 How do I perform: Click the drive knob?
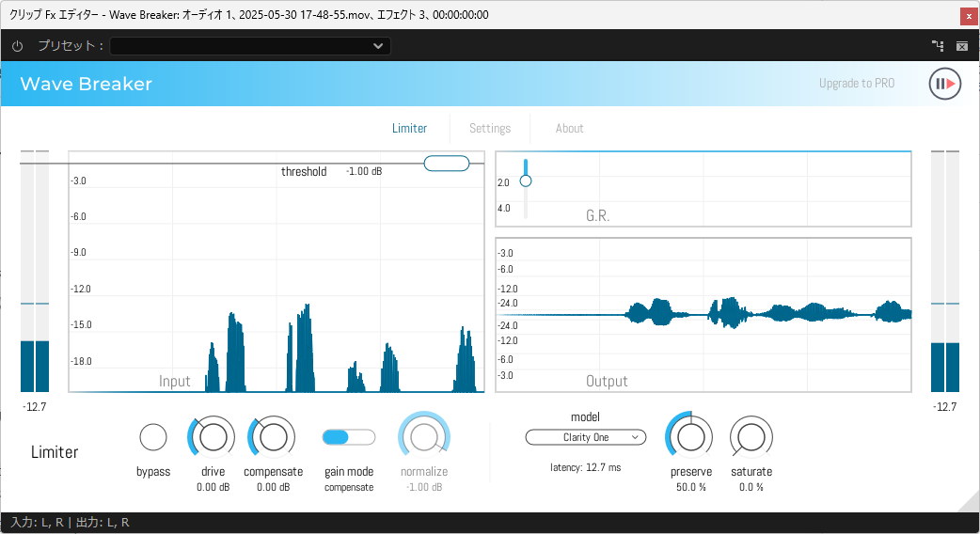pyautogui.click(x=213, y=437)
